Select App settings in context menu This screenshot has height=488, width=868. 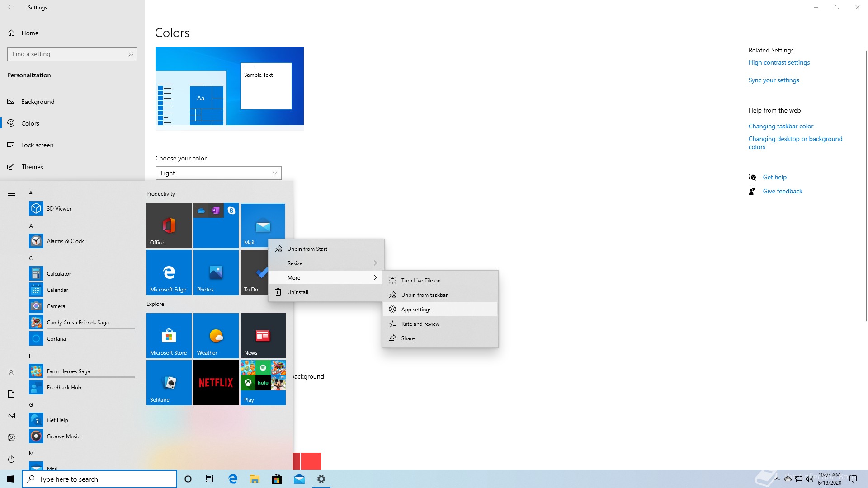tap(416, 309)
